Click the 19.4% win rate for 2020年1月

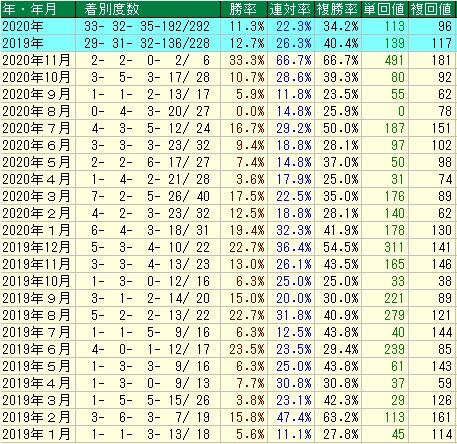pyautogui.click(x=247, y=230)
